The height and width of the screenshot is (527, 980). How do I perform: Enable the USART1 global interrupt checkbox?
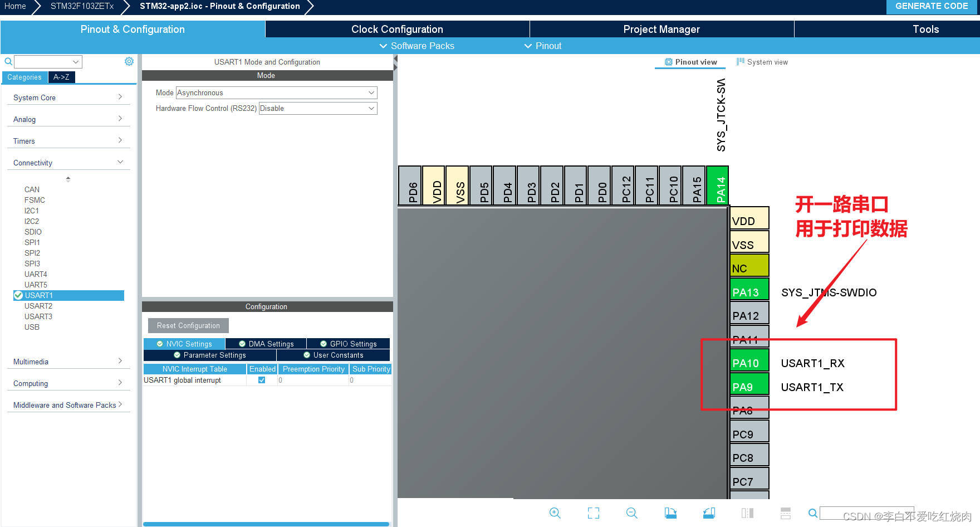pos(261,380)
